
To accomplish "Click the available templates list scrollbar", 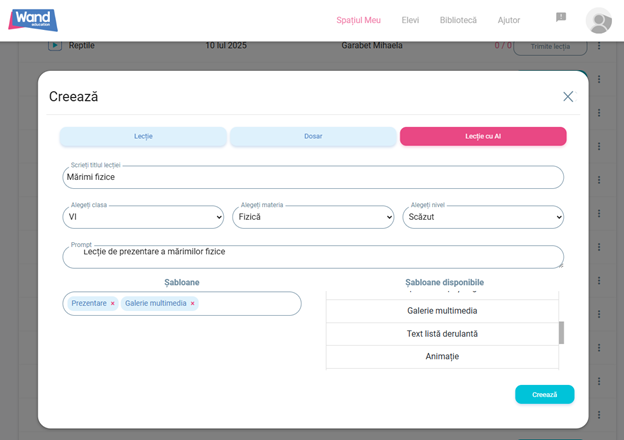I will coord(561,332).
